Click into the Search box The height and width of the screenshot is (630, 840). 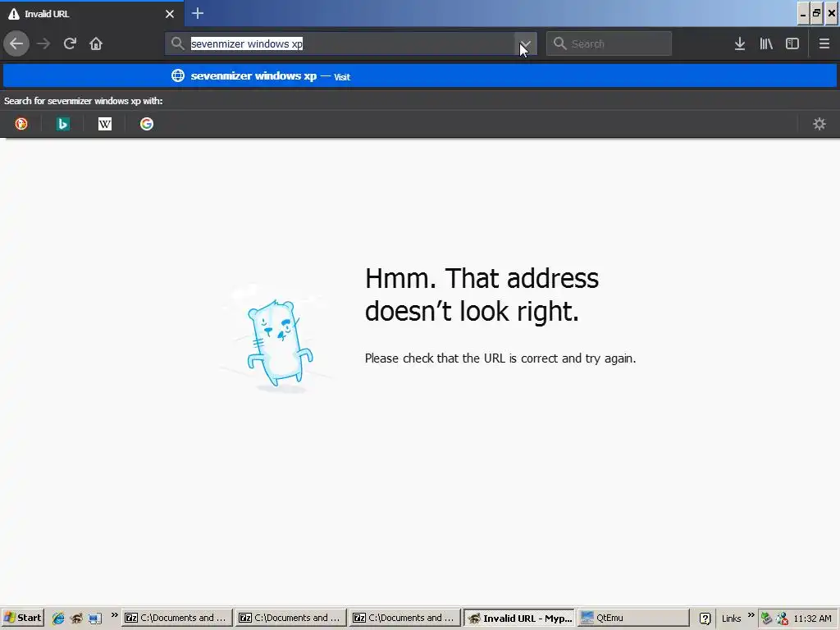pyautogui.click(x=609, y=43)
